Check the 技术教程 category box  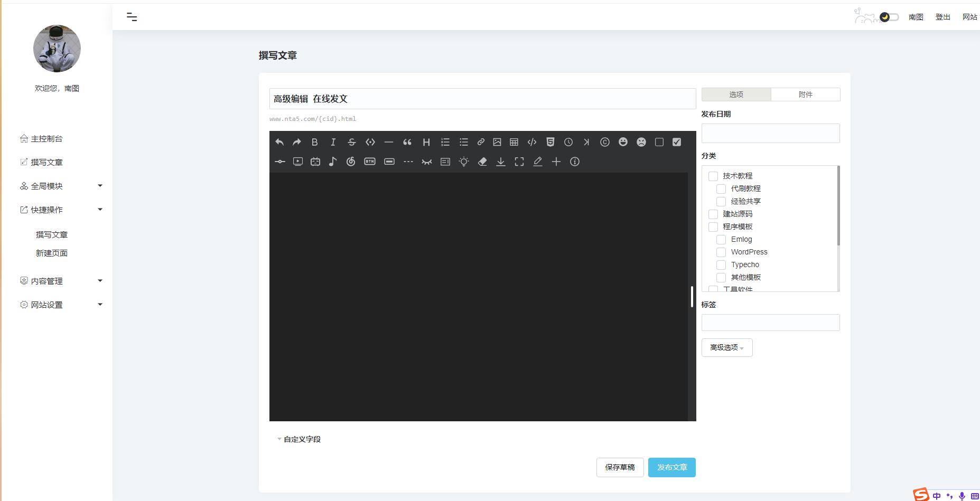713,176
